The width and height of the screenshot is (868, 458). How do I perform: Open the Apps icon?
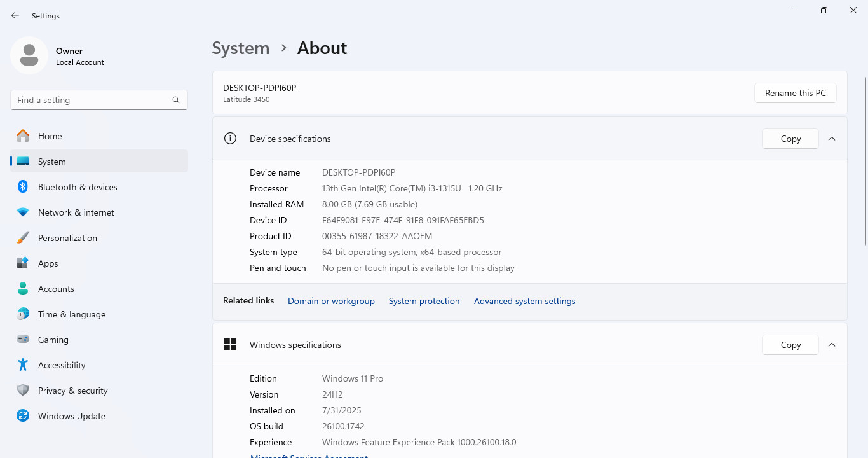pos(23,263)
